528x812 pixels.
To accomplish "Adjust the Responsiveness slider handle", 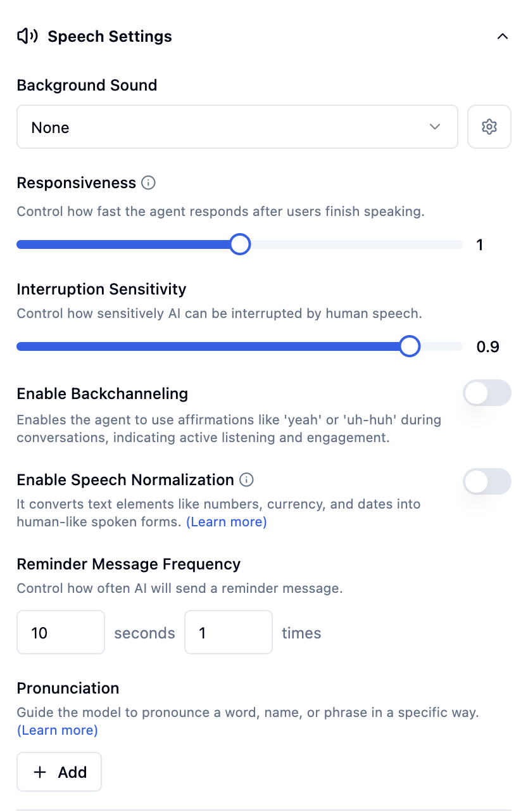I will click(239, 244).
